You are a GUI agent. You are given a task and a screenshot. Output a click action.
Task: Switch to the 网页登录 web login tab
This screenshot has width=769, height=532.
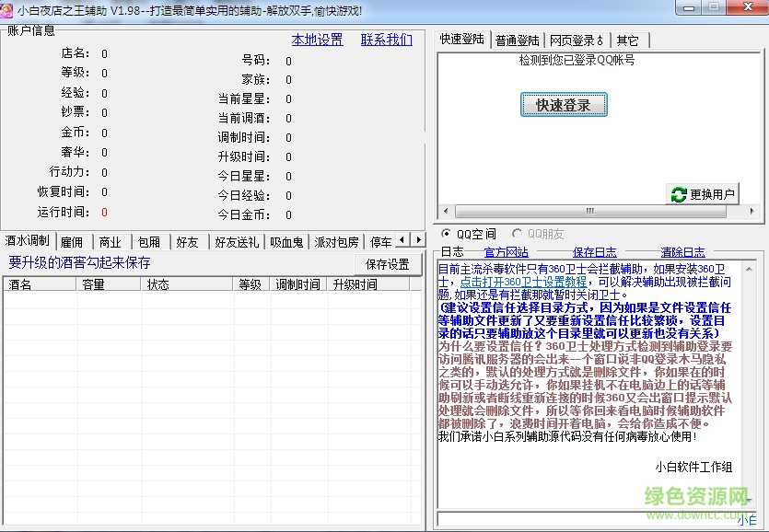coord(576,40)
